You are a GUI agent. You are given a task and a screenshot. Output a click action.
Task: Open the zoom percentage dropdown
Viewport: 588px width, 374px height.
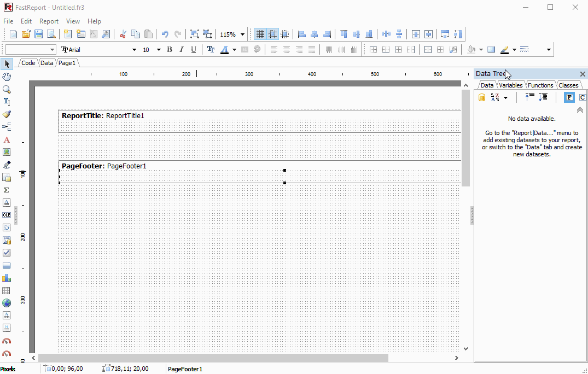point(242,34)
